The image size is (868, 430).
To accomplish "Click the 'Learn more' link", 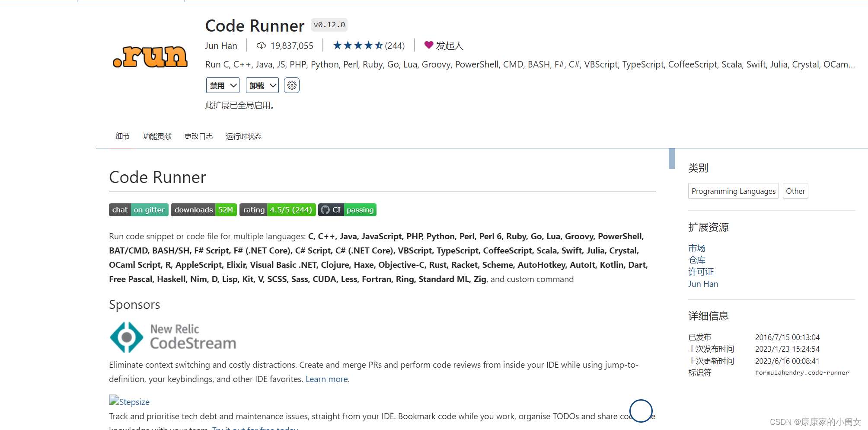I will (326, 379).
